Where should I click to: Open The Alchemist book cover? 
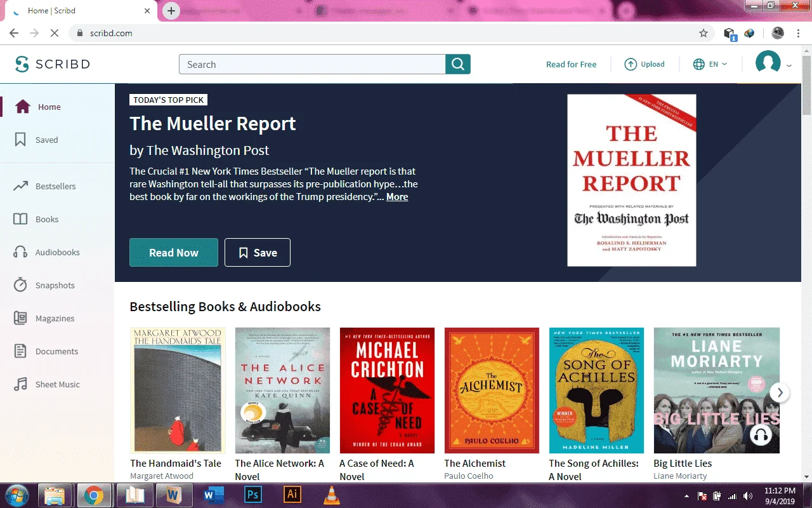492,390
